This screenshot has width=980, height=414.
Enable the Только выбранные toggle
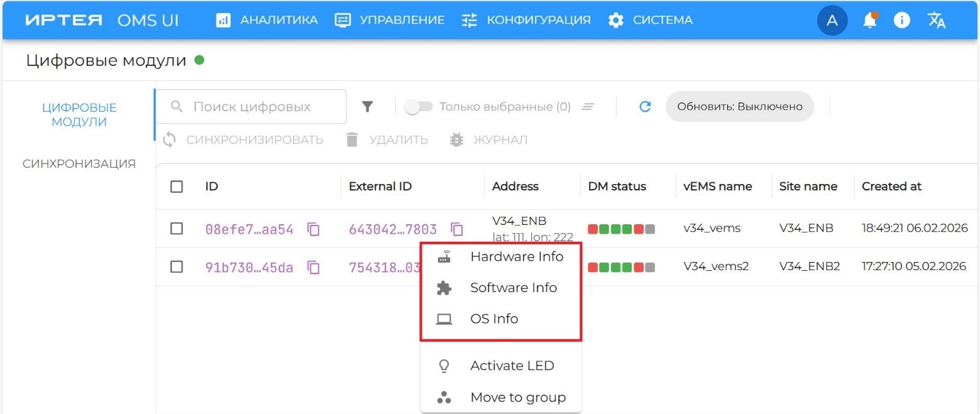(x=419, y=106)
